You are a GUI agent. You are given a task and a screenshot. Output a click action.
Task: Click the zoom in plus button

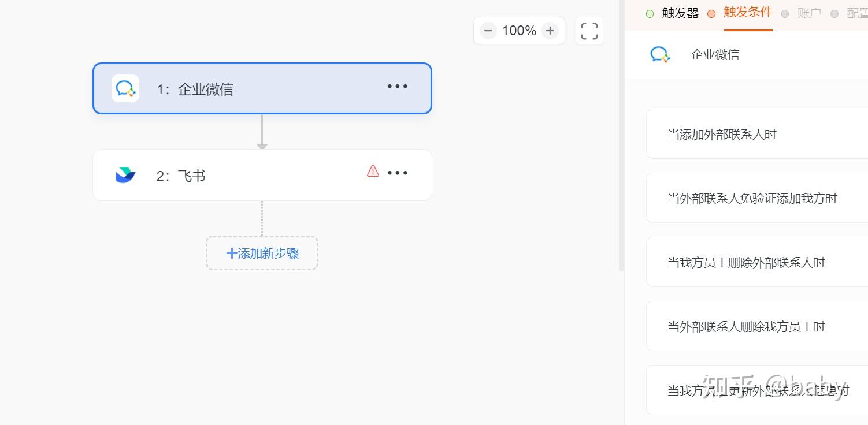[550, 31]
